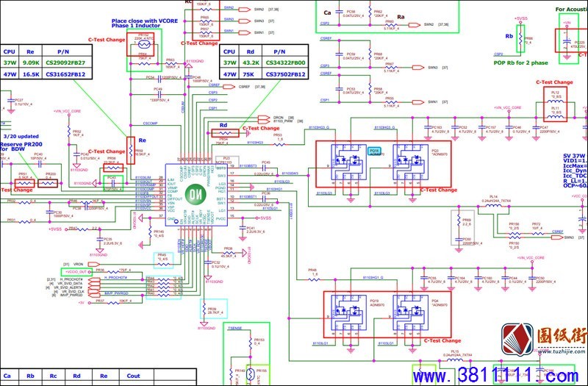This screenshot has width=588, height=386.
Task: Click the ON Semiconductor logo on the controller chip
Action: pyautogui.click(x=197, y=194)
